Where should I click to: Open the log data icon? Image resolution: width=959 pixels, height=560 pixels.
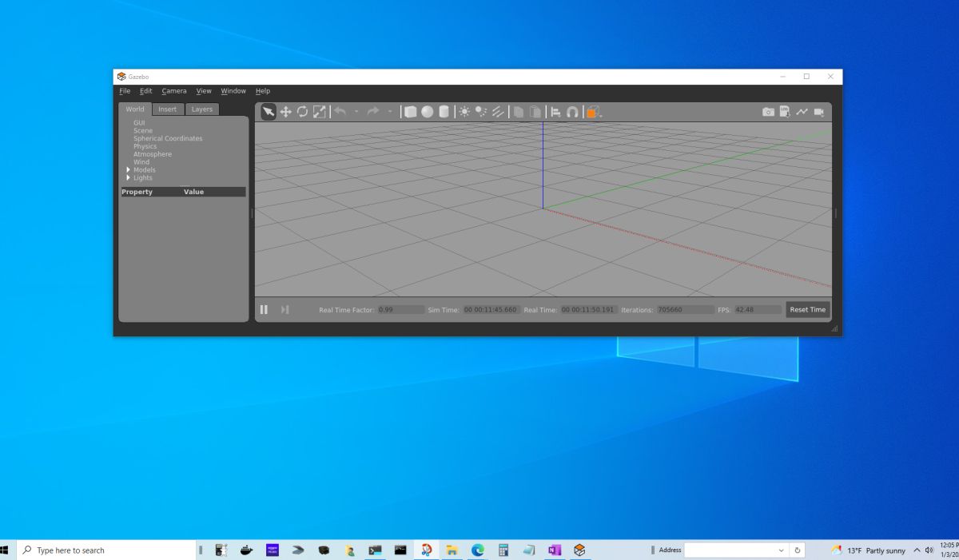[785, 112]
